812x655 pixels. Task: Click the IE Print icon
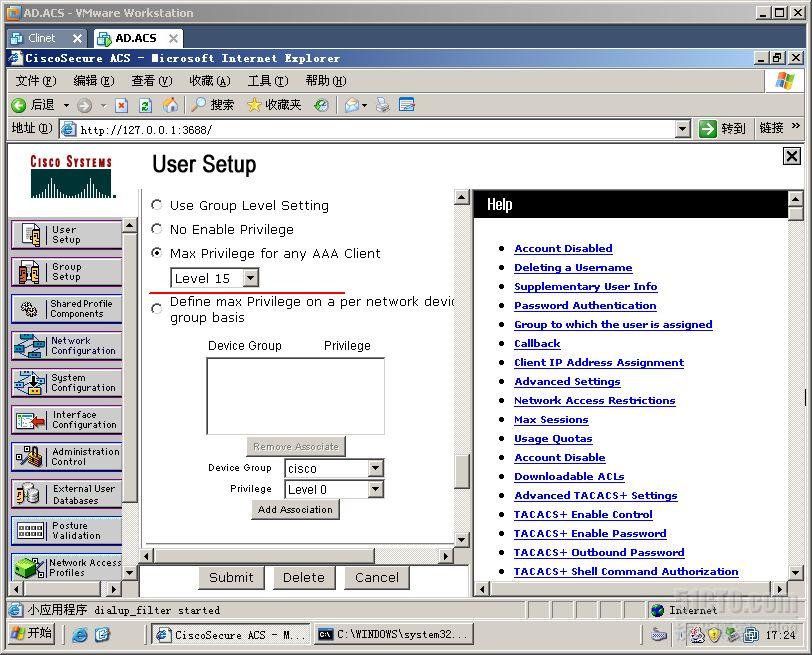click(x=383, y=105)
